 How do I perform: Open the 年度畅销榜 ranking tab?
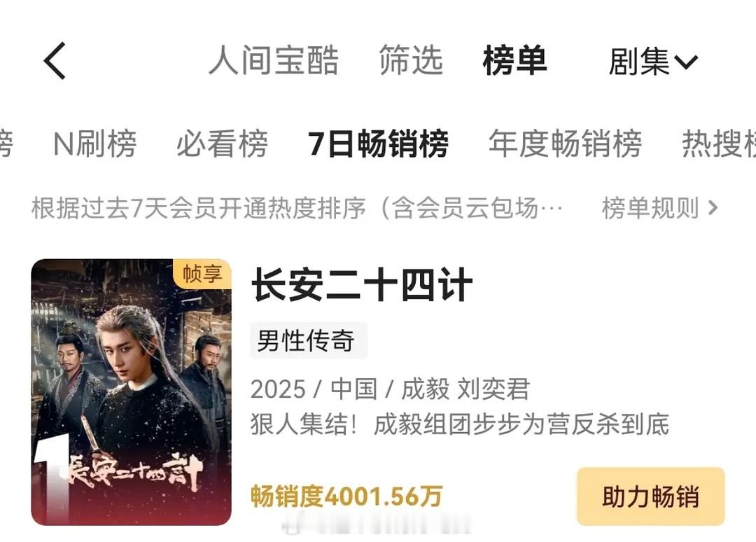tap(565, 144)
